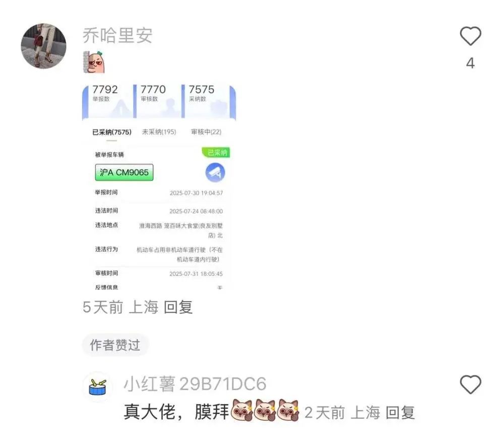Tap the peeking sticker emoji in comment
Screen dimensions: 504x440
pos(94,62)
